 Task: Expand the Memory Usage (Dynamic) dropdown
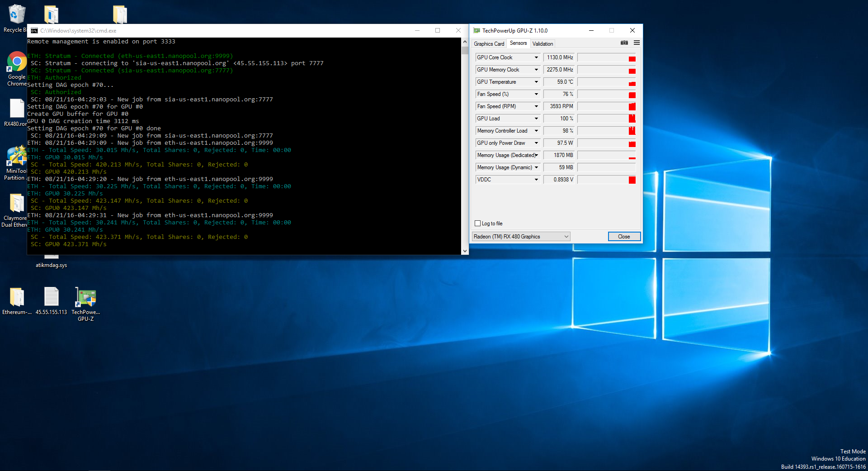(536, 167)
